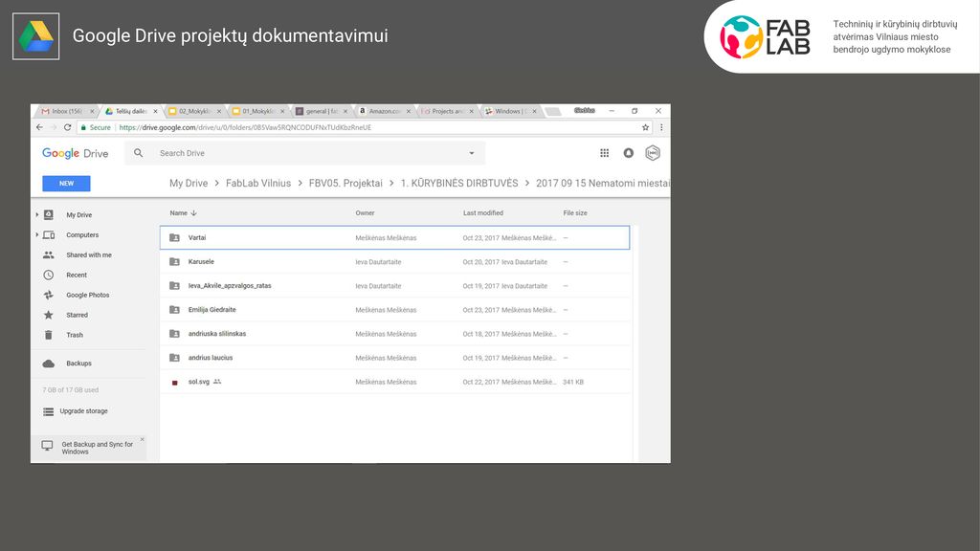Click the Shared with me people icon
Screen dimensions: 980x551
[x=48, y=254]
